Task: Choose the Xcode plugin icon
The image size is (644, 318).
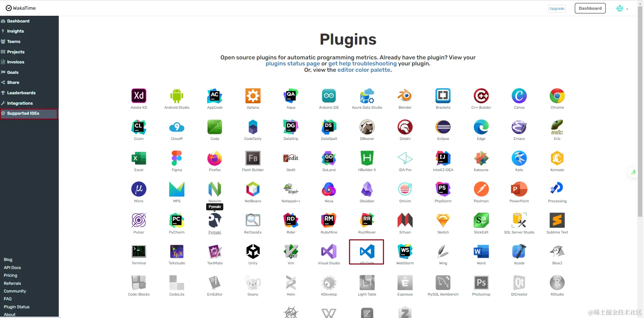Action: click(519, 252)
